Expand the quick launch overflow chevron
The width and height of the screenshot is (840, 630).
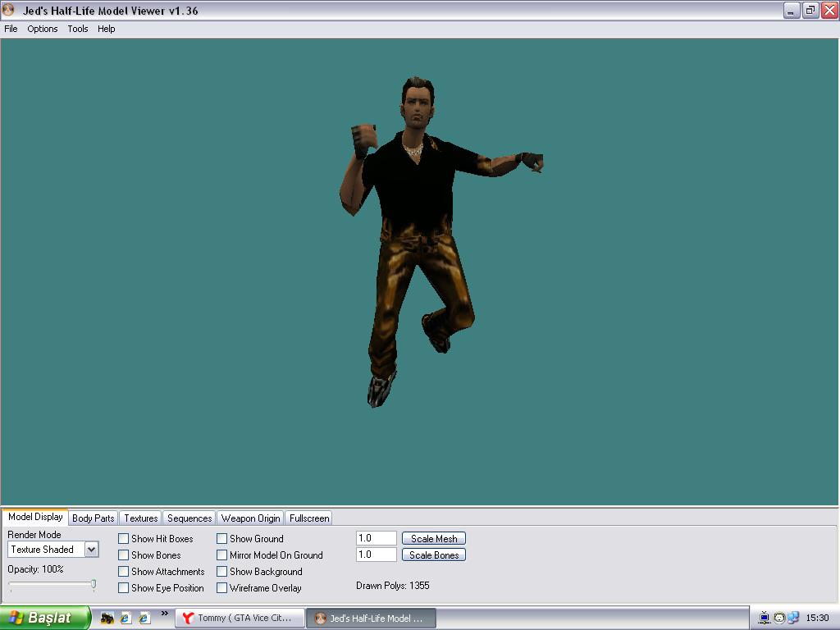pos(164,614)
